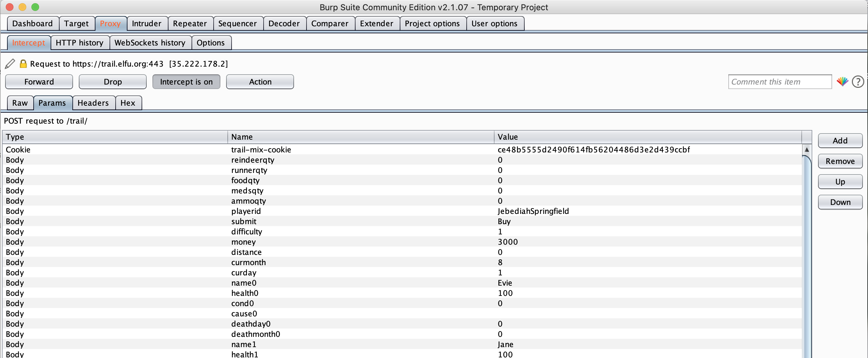Click the money value 3000
Image resolution: width=868 pixels, height=358 pixels.
click(x=507, y=242)
